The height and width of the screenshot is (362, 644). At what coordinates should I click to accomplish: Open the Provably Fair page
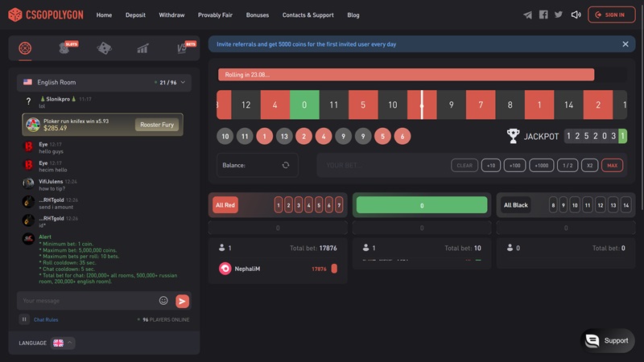(x=215, y=15)
